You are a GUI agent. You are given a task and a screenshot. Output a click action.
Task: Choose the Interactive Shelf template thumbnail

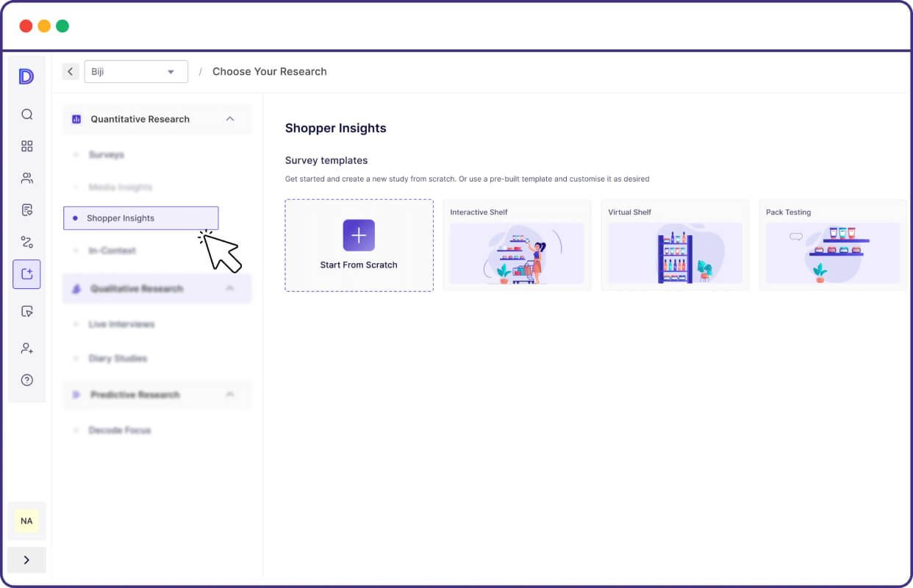pos(517,254)
